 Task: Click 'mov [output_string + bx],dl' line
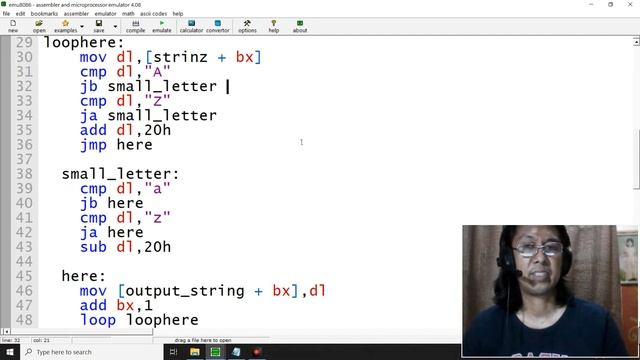pyautogui.click(x=203, y=291)
